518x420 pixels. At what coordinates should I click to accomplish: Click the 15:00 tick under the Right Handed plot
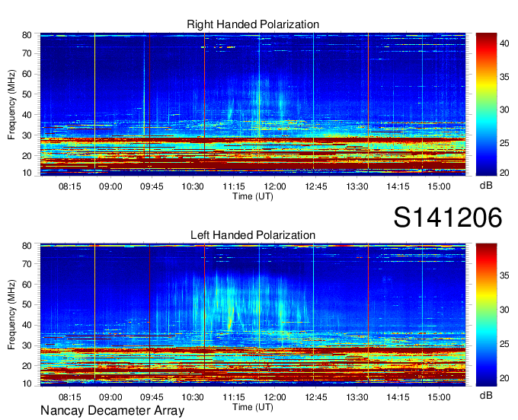tap(439, 186)
